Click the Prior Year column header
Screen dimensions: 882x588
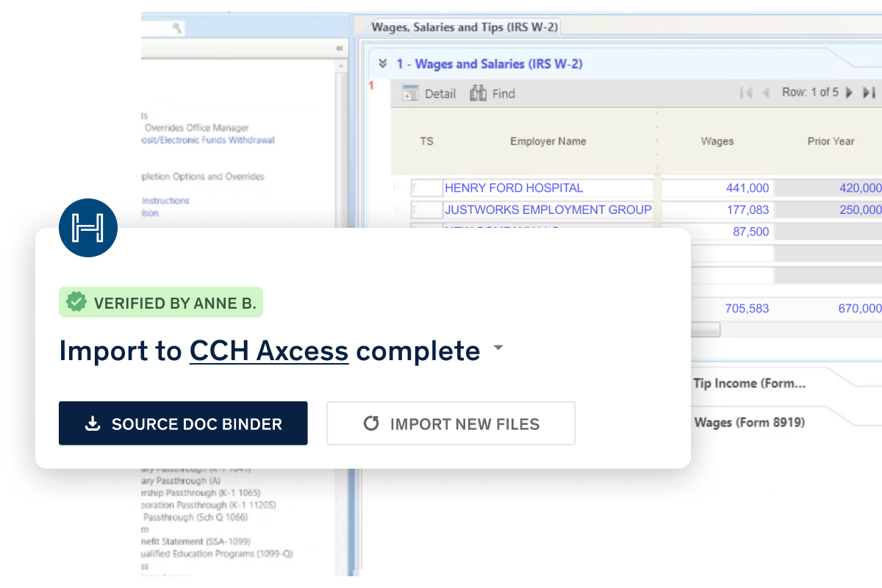click(831, 141)
